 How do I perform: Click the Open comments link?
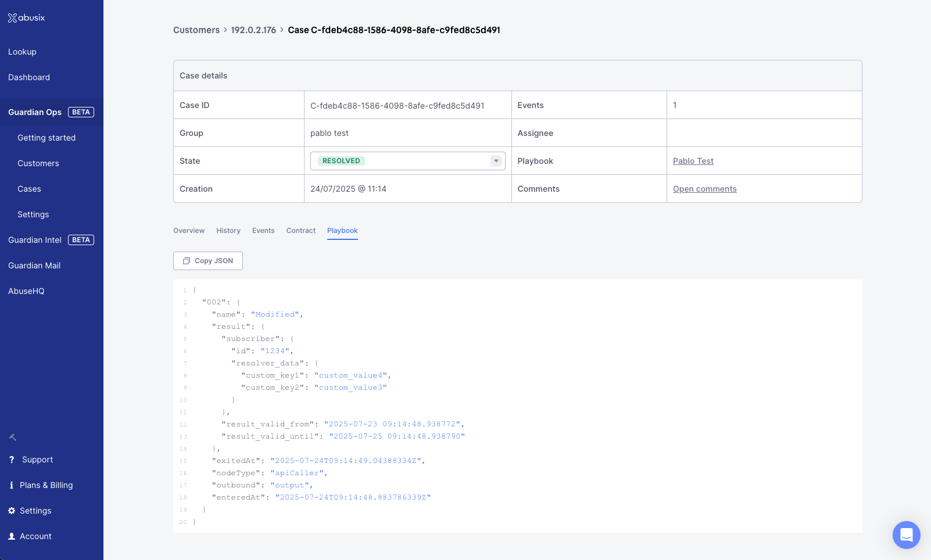(705, 189)
